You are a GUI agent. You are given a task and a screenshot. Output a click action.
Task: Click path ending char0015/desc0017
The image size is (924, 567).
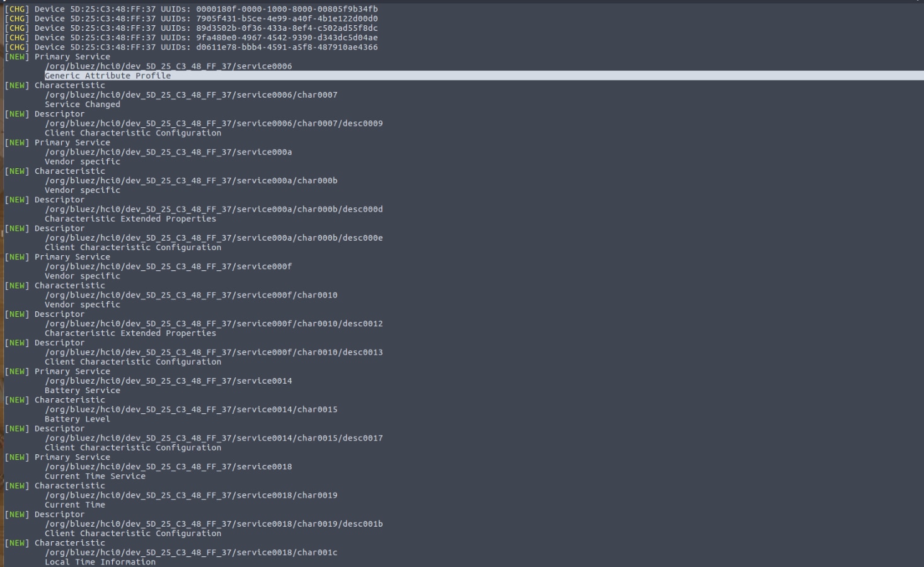(214, 438)
